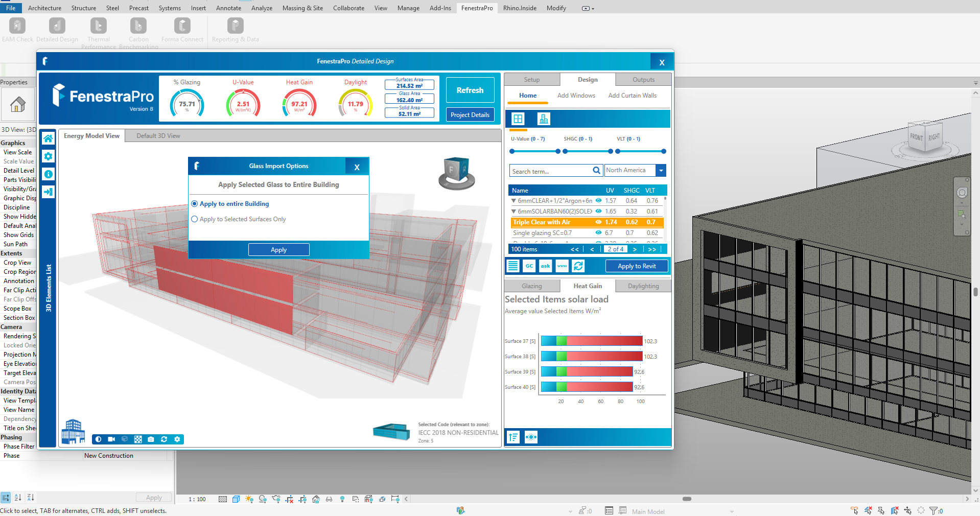Click the refresh icon in viewer toolbar
This screenshot has height=516, width=980.
pos(164,439)
